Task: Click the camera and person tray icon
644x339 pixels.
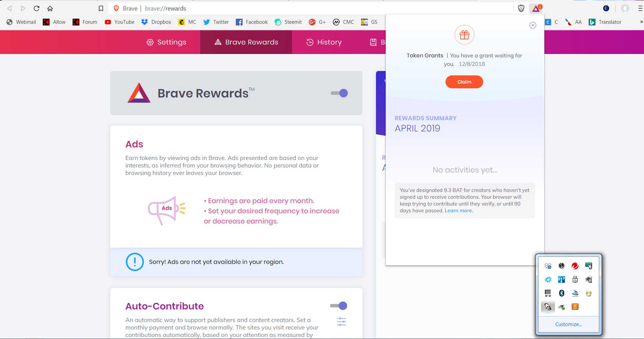Action: pos(589,280)
